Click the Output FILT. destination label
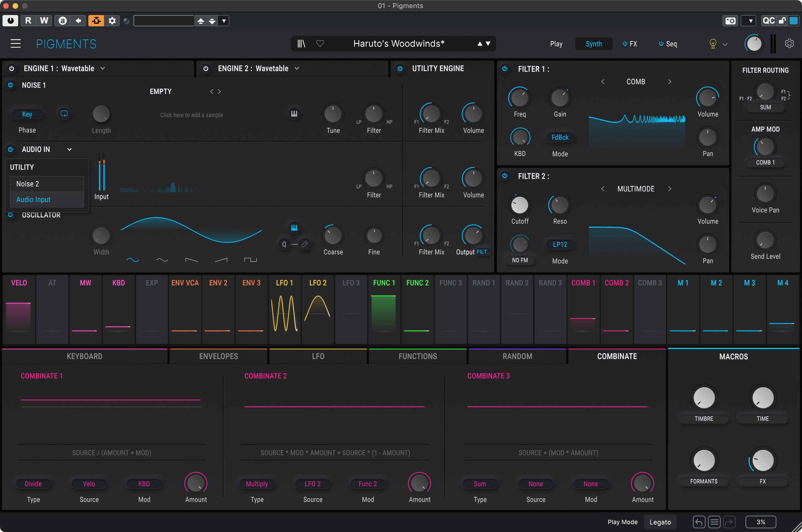The width and height of the screenshot is (802, 532). pyautogui.click(x=482, y=252)
